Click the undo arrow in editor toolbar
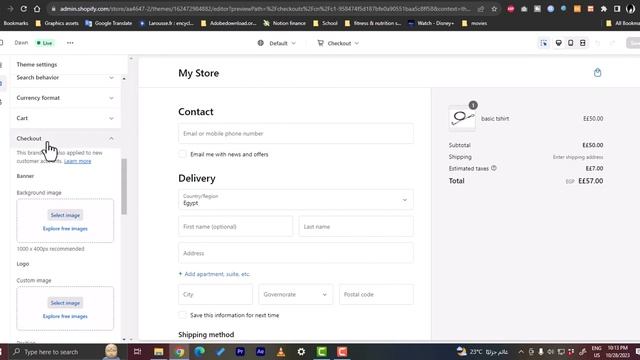Viewport: 640px width, 360px height. tap(598, 43)
